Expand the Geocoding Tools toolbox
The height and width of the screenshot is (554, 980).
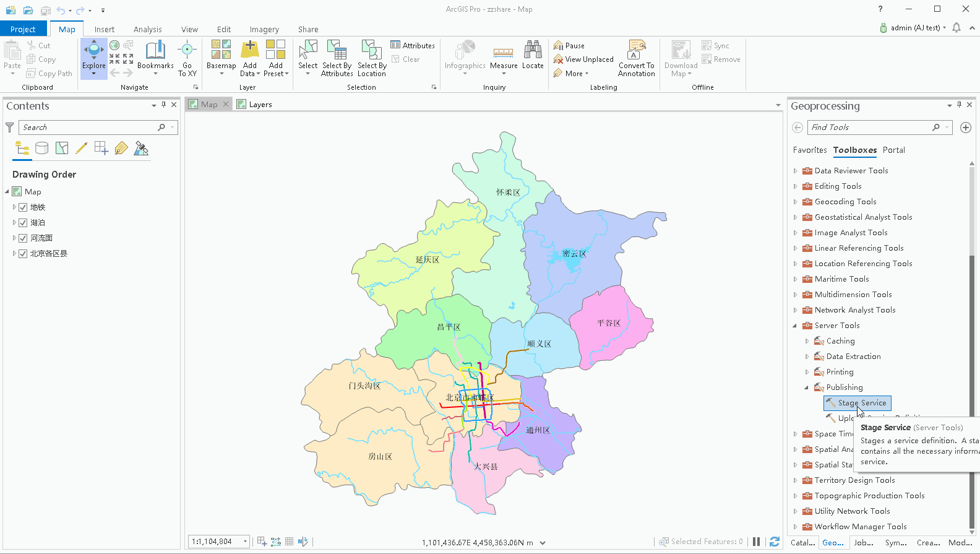pos(795,202)
